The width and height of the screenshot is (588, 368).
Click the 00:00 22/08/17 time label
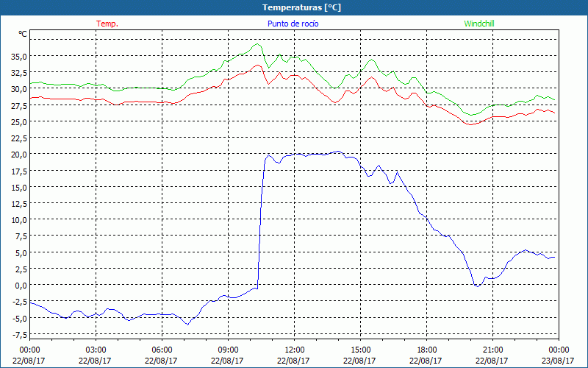(29, 355)
